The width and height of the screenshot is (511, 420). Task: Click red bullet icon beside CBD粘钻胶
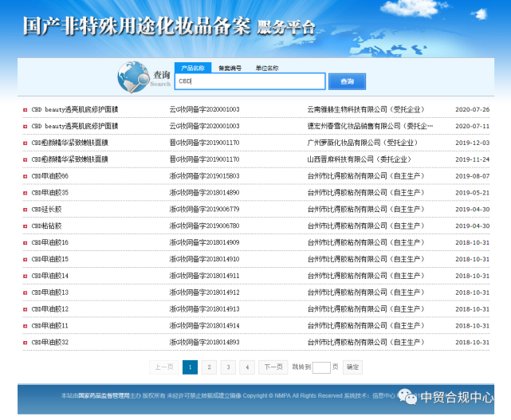[x=25, y=226]
